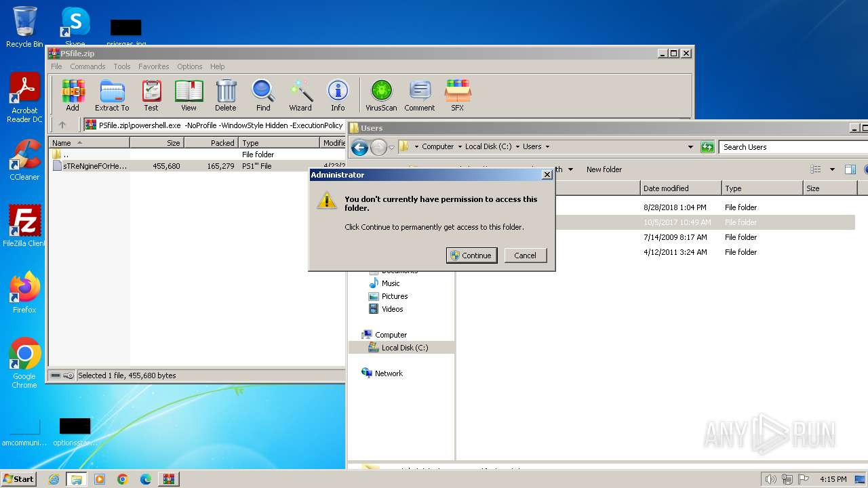The image size is (868, 488).
Task: Open the Tools menu
Action: pyautogui.click(x=122, y=66)
